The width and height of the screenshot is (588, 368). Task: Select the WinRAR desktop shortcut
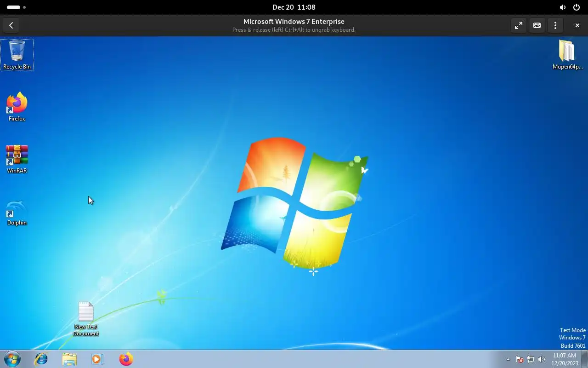pyautogui.click(x=17, y=159)
